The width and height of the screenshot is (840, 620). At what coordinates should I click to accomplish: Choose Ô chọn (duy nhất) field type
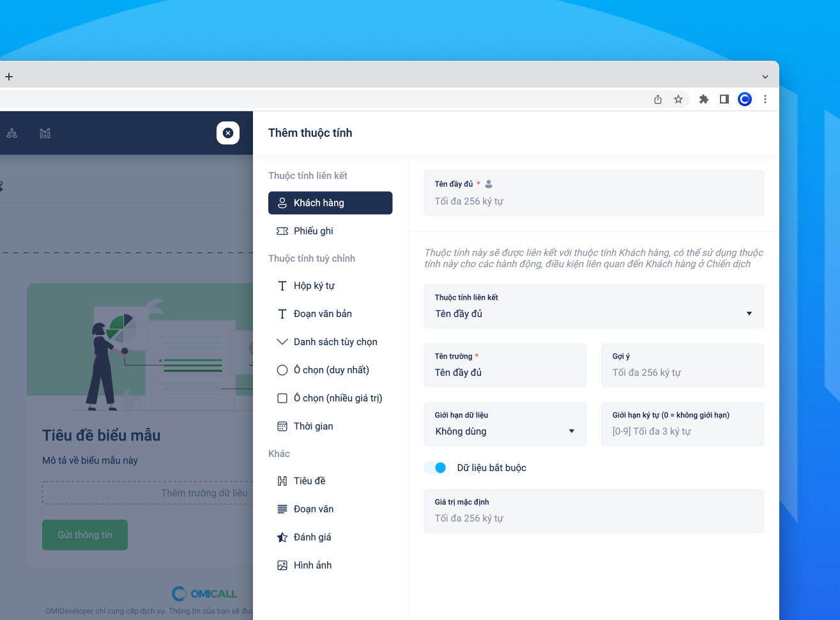[330, 370]
